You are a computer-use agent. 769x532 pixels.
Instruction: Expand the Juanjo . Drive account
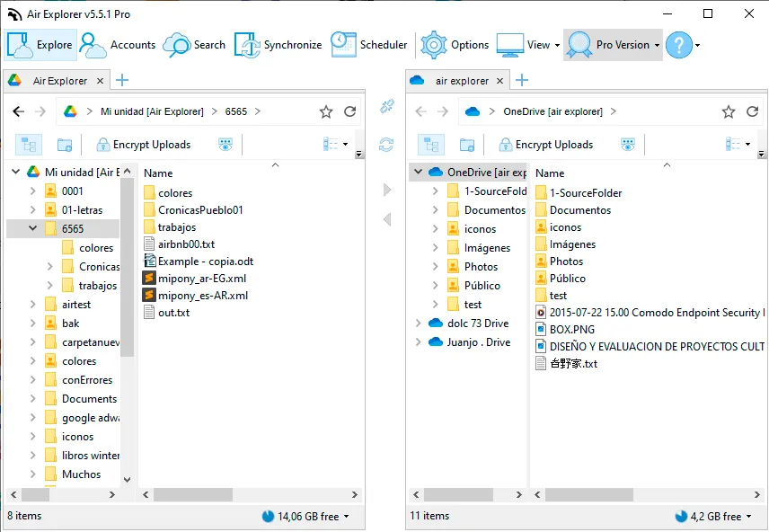point(418,342)
